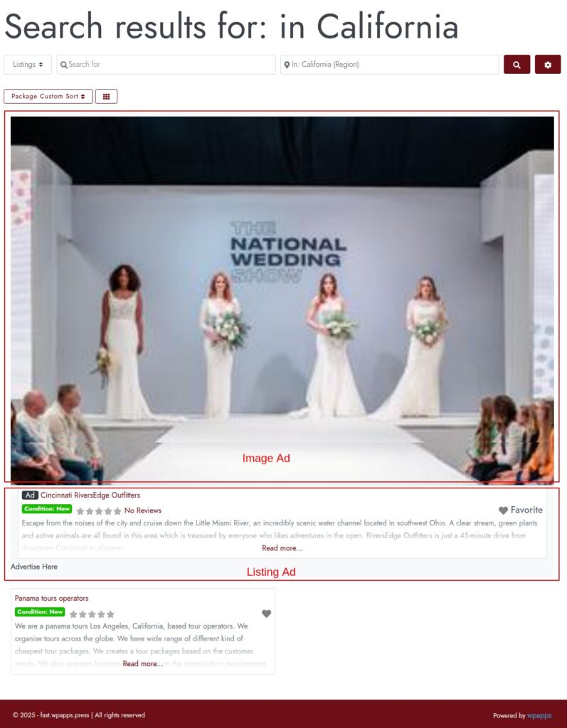
Task: Expand the Package Custom Sort dropdown
Action: click(48, 96)
